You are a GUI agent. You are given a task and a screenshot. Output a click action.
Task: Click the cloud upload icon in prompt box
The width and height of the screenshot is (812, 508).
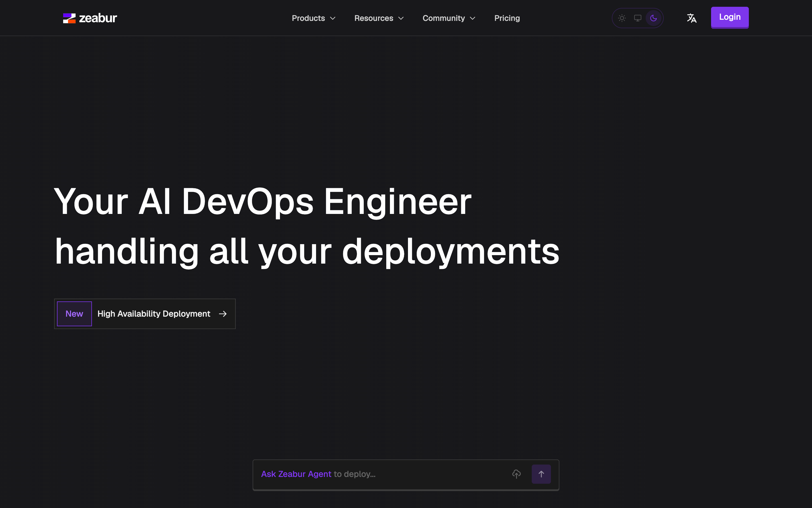517,474
